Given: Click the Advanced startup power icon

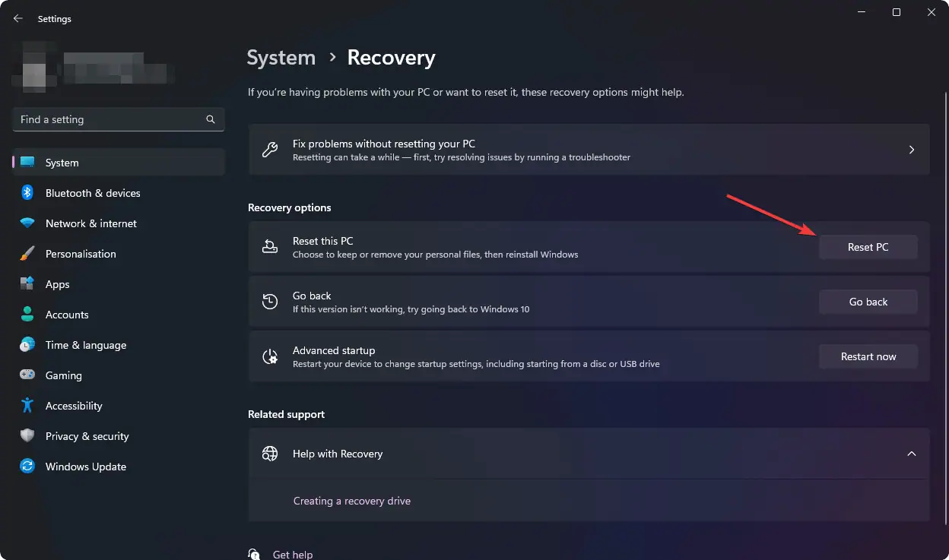Looking at the screenshot, I should [x=270, y=356].
